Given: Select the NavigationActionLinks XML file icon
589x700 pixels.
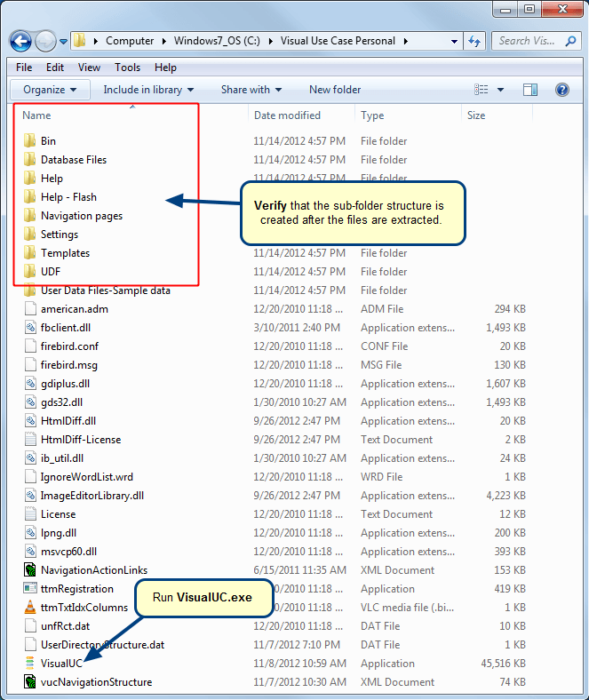Looking at the screenshot, I should click(29, 569).
